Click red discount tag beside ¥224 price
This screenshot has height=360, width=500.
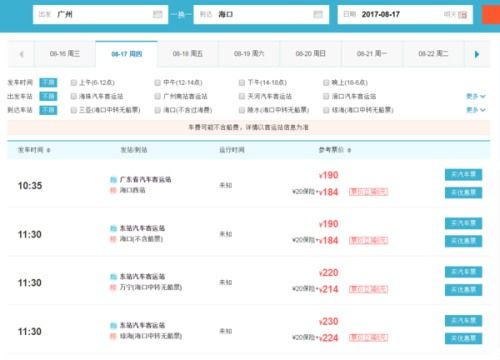(x=369, y=338)
